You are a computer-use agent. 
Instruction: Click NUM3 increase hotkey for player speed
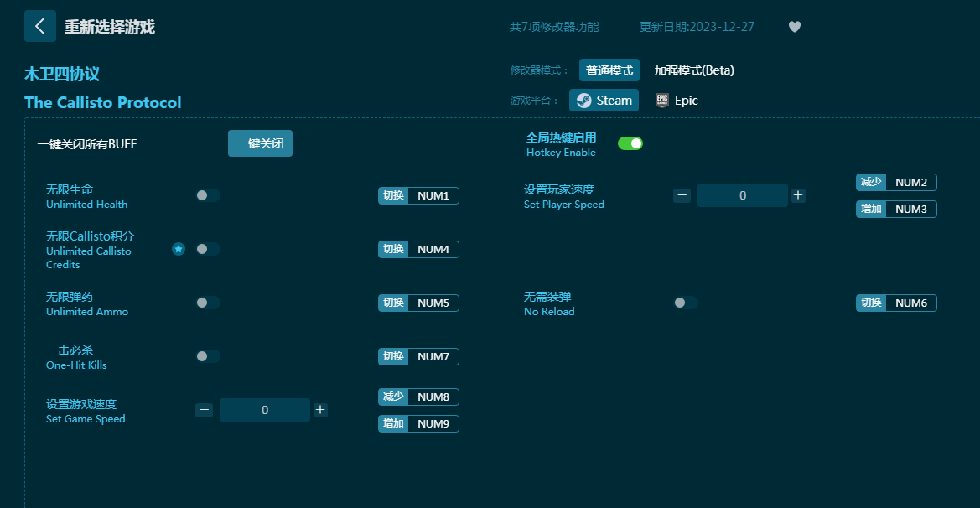tap(896, 210)
